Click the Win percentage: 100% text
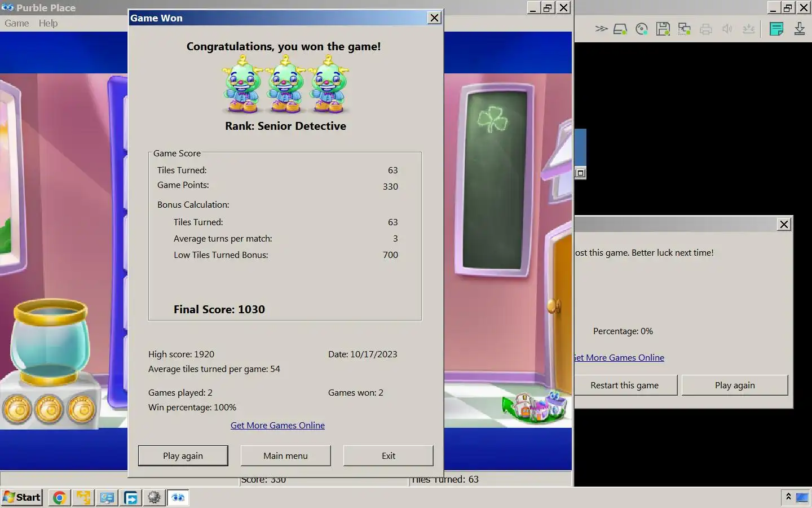Viewport: 812px width, 508px height. tap(192, 407)
